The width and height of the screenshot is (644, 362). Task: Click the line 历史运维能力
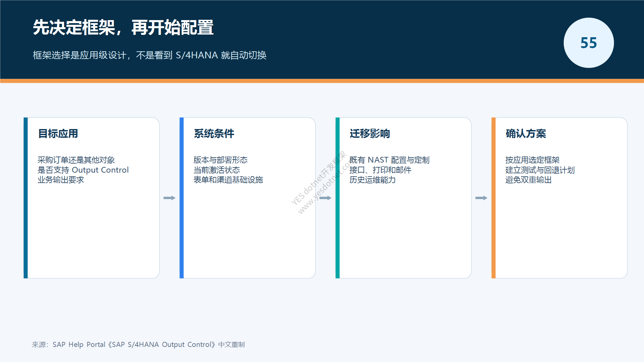[x=372, y=180]
